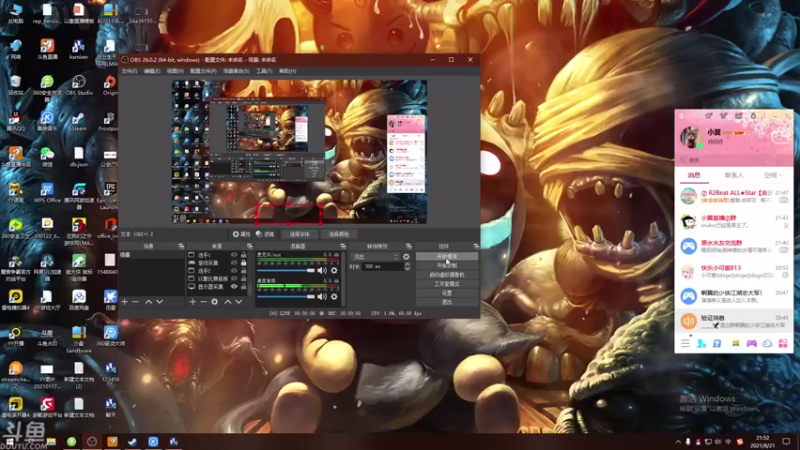Move the selected source up
Viewport: 800px width, 450px height.
[228, 302]
